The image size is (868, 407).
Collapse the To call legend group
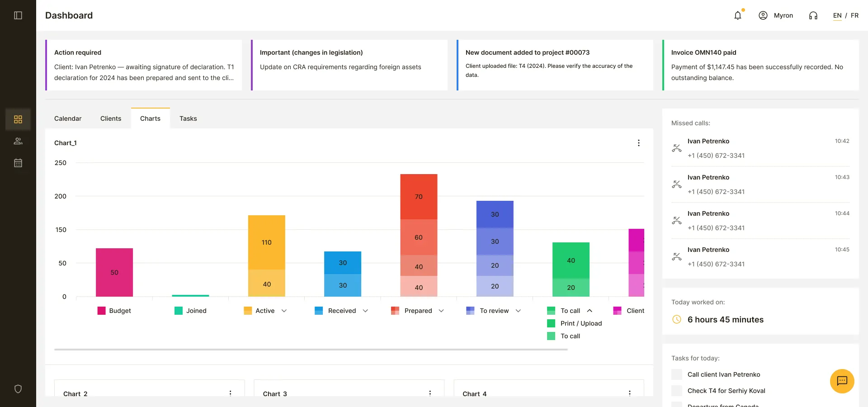click(x=590, y=311)
